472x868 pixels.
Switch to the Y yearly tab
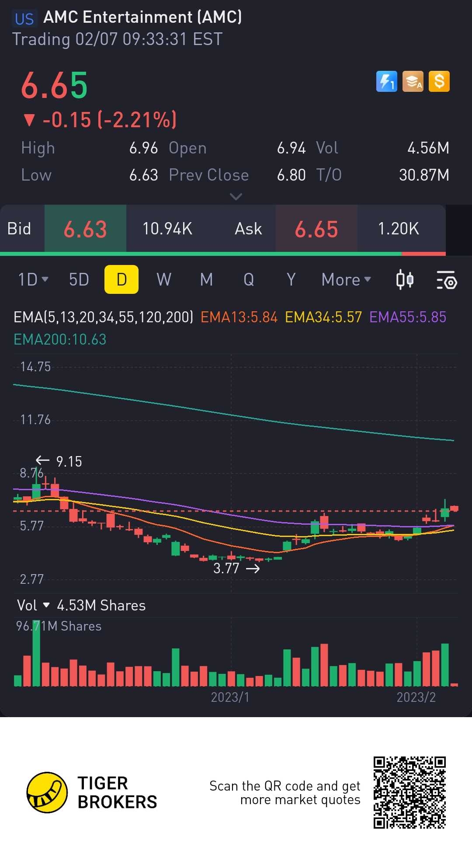pos(291,279)
